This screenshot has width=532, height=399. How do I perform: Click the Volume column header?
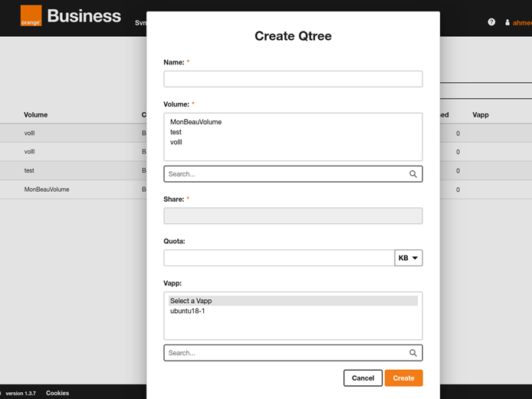(36, 115)
